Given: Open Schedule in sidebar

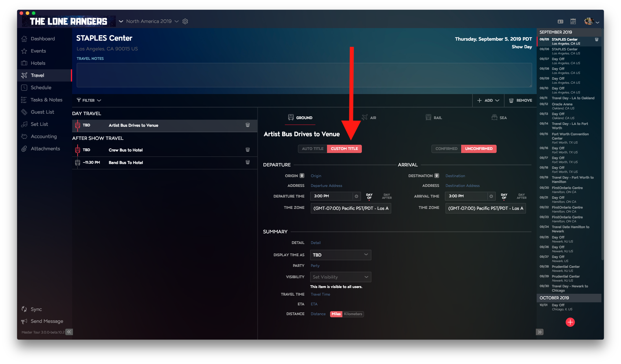Looking at the screenshot, I should tap(41, 88).
